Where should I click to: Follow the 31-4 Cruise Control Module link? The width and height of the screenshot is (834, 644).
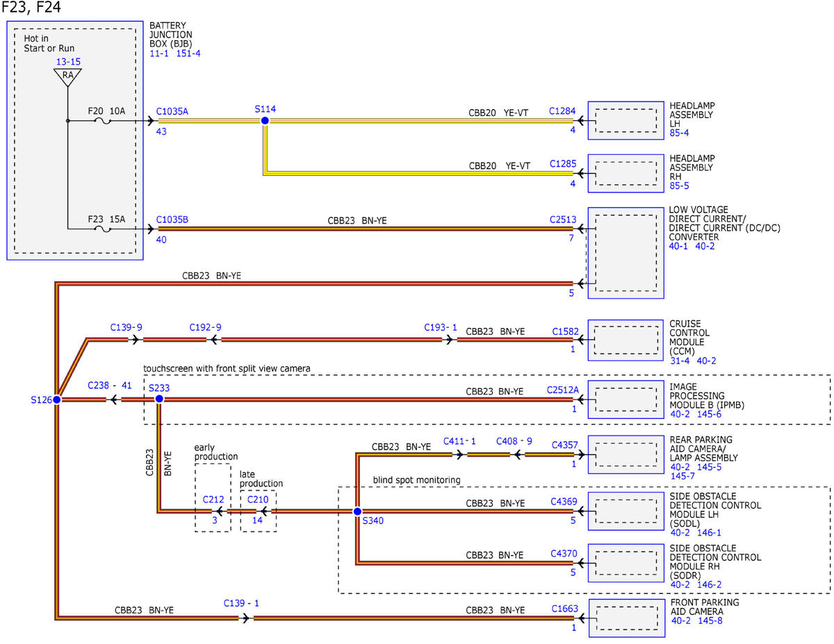pyautogui.click(x=679, y=361)
